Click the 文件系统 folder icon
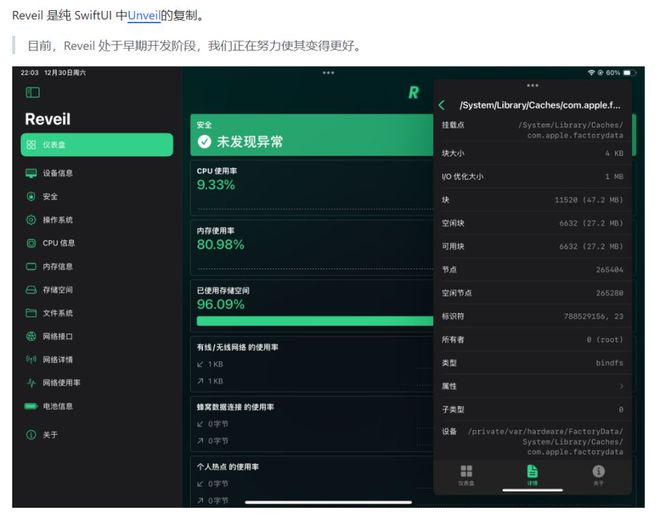660x520 pixels. (x=31, y=313)
